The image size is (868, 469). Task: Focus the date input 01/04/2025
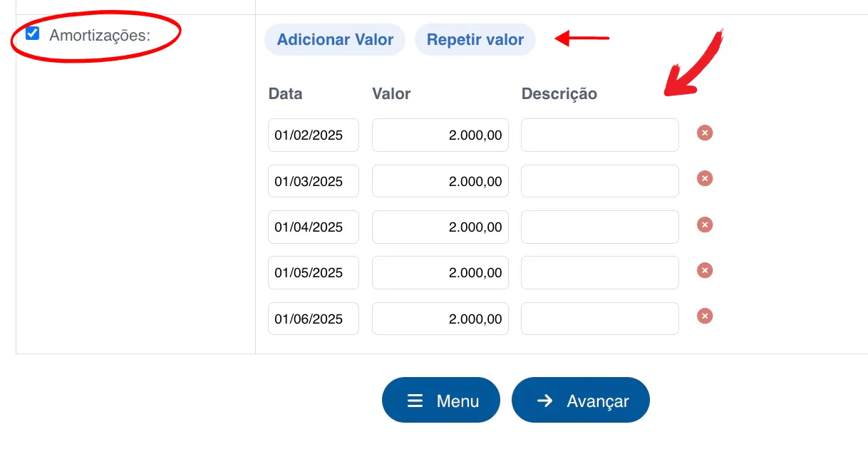[x=314, y=227]
